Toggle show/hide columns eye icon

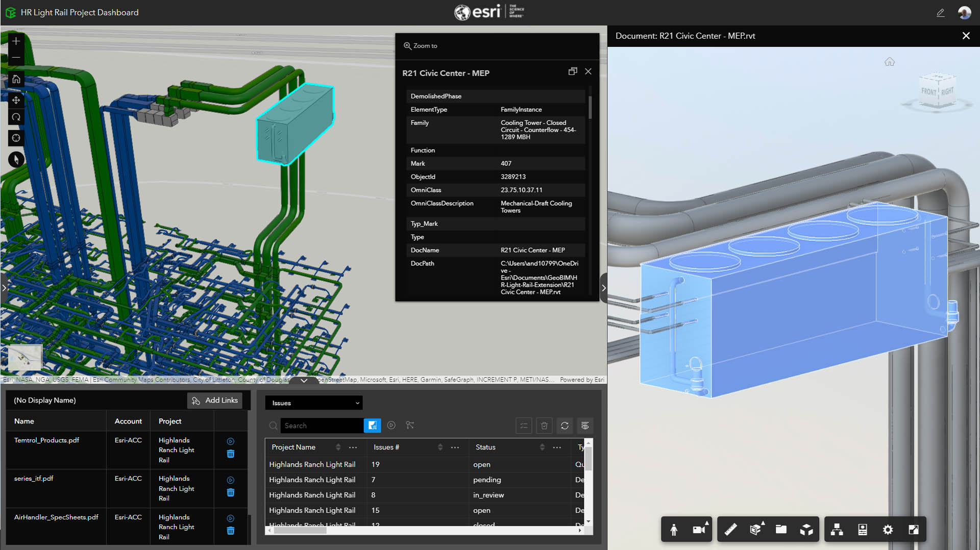585,426
